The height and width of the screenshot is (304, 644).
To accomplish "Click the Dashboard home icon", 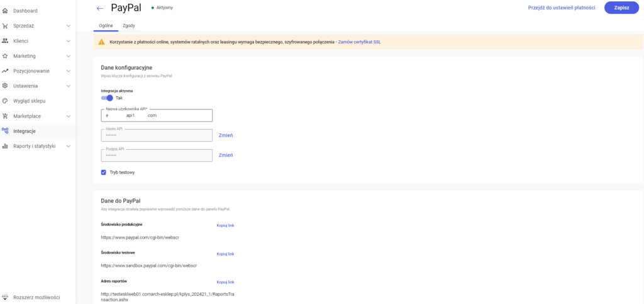I will pos(5,11).
